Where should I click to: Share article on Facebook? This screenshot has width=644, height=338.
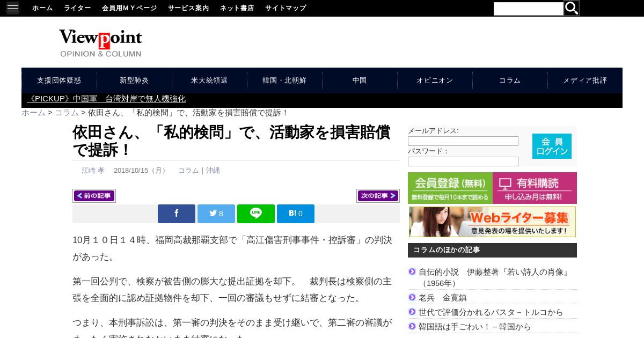coord(177,214)
